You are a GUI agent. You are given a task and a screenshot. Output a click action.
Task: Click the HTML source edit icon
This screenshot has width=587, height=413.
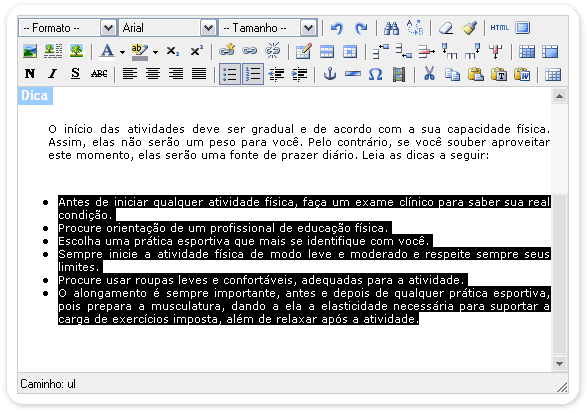[499, 28]
